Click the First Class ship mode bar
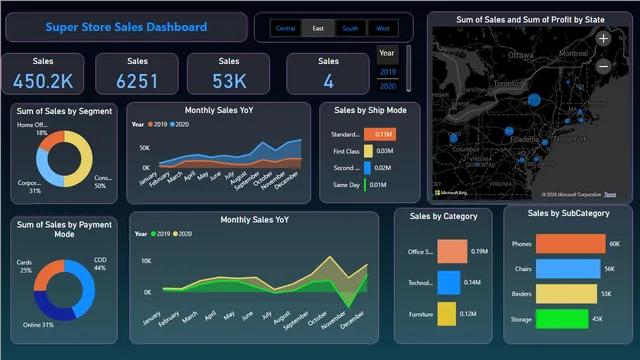640x360 pixels. click(x=368, y=151)
